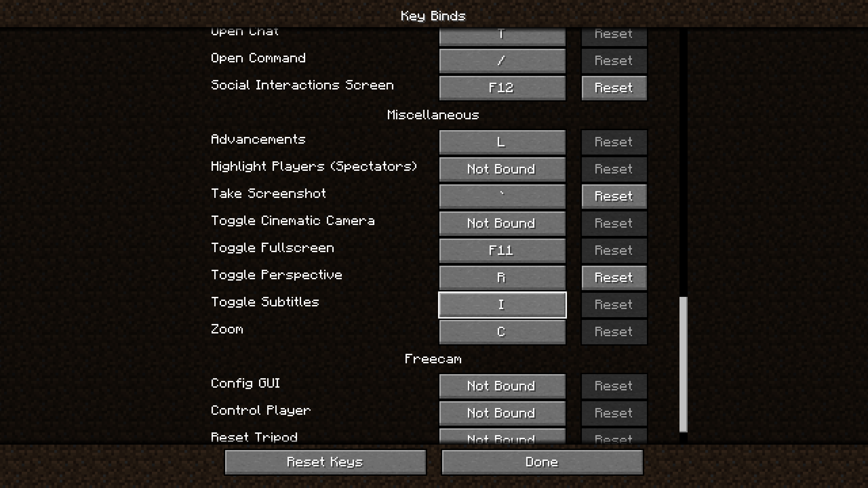Click Reset button for Advancements keybind

point(613,142)
